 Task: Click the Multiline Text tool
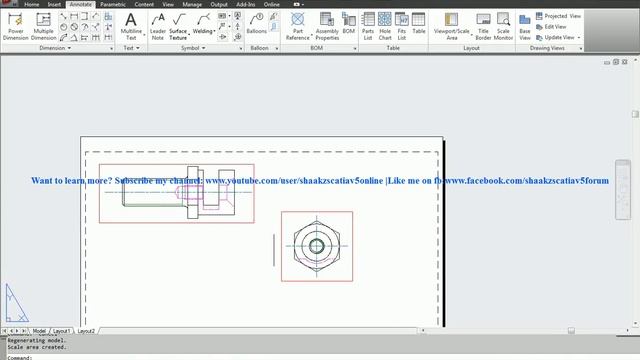pyautogui.click(x=131, y=26)
